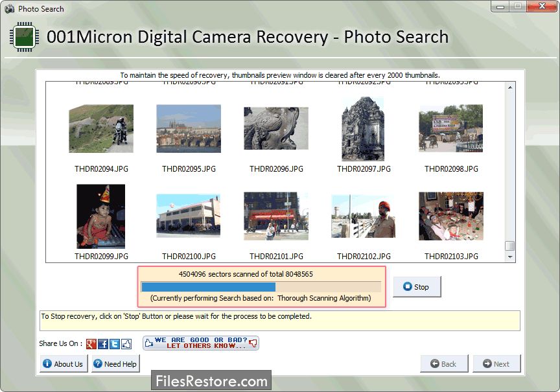Screen dimensions: 560x392
Task: Stop the photo recovery scan
Action: click(417, 286)
